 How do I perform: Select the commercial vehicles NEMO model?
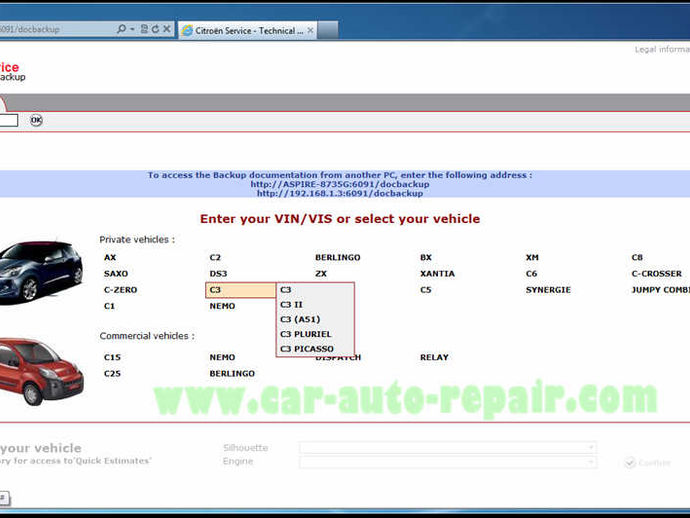[x=222, y=357]
